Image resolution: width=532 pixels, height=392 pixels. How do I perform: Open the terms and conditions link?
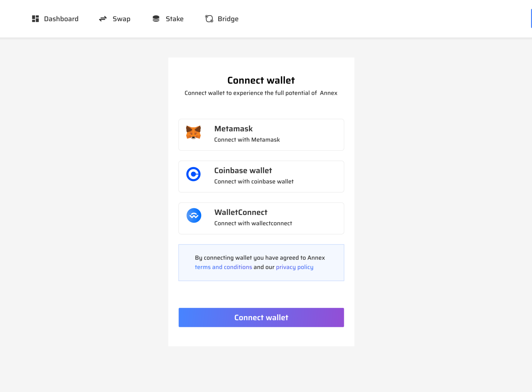[223, 267]
